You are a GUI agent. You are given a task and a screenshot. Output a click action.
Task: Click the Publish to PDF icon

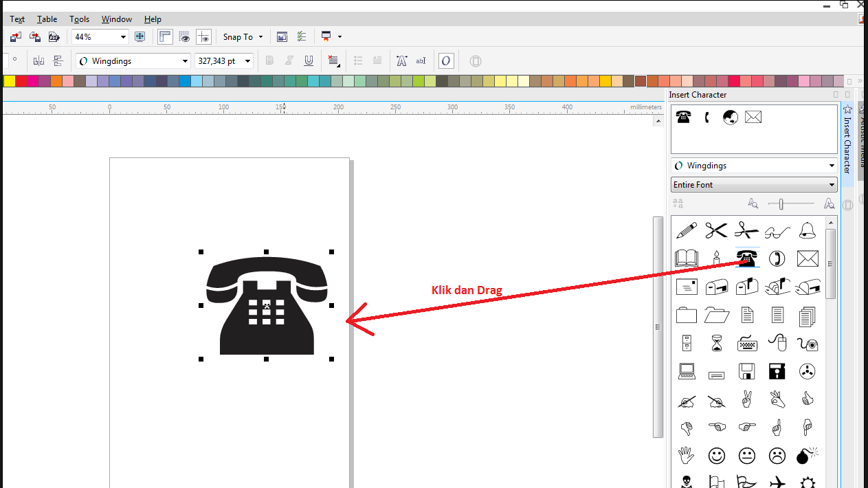[54, 37]
